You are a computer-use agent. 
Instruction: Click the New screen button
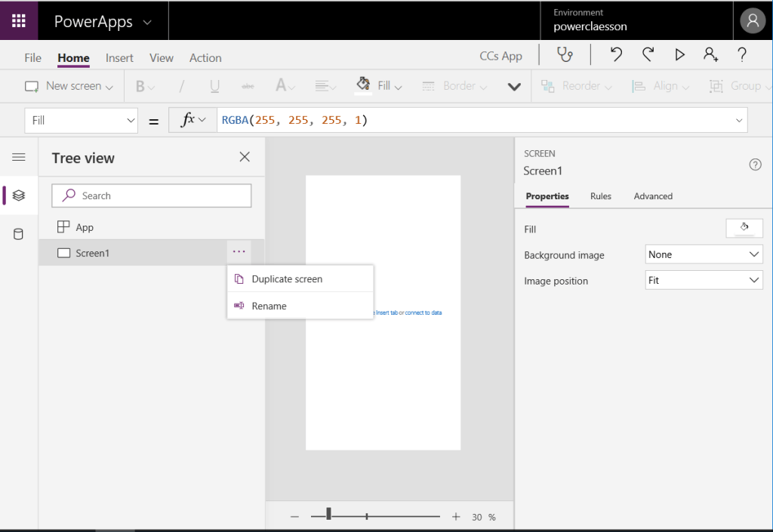(x=69, y=86)
